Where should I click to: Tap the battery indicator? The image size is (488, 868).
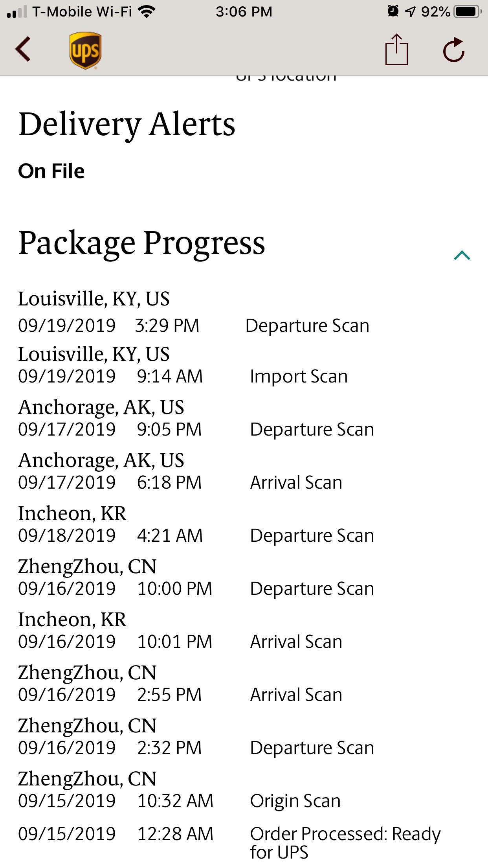[467, 12]
